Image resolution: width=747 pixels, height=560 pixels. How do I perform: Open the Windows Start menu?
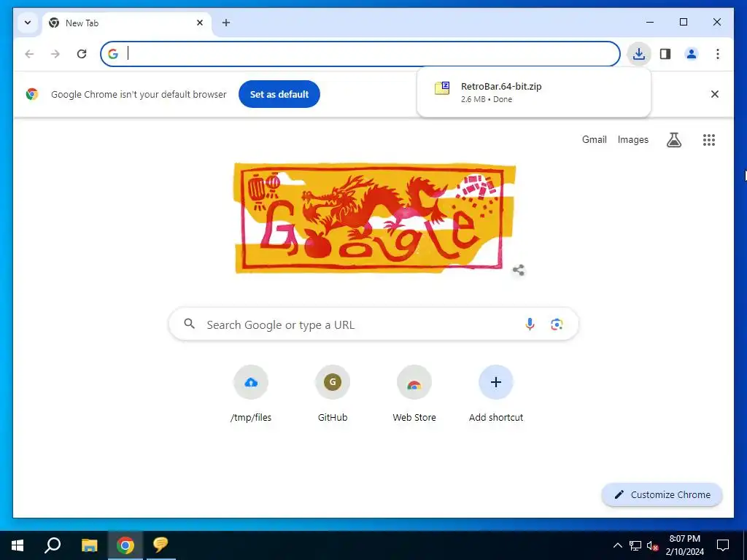point(18,545)
